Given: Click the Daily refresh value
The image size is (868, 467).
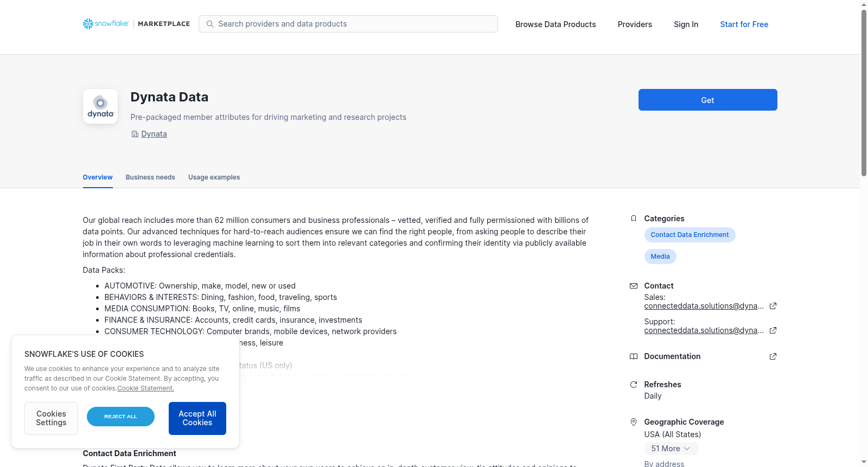Looking at the screenshot, I should pyautogui.click(x=653, y=396).
